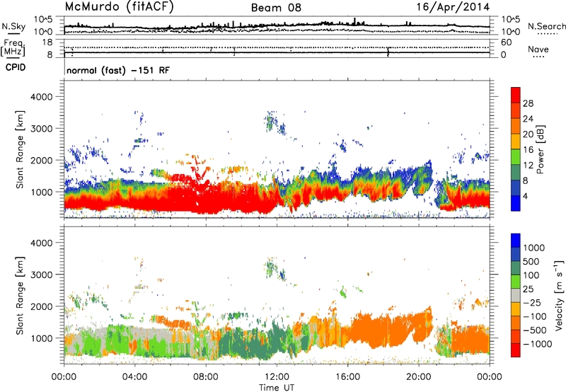Click the 'Power [dB]' colorbar label
This screenshot has height=392, width=566.
[x=541, y=149]
